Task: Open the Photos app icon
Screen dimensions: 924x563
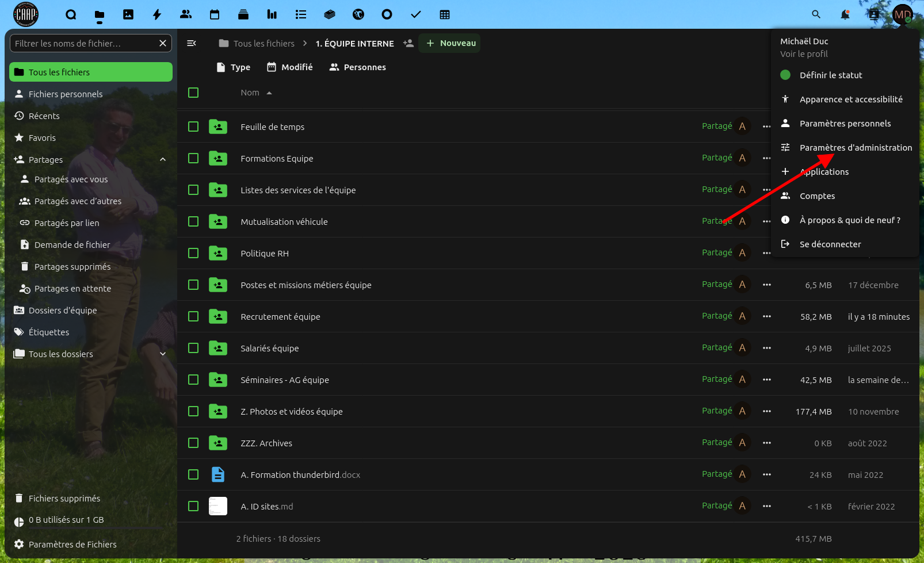Action: point(128,14)
